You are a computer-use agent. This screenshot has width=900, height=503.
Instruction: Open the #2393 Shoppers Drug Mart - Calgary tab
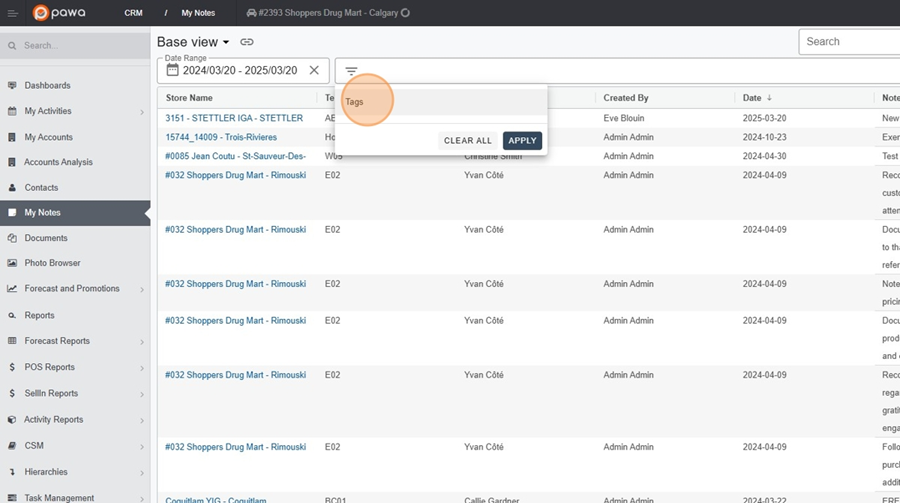[x=328, y=13]
